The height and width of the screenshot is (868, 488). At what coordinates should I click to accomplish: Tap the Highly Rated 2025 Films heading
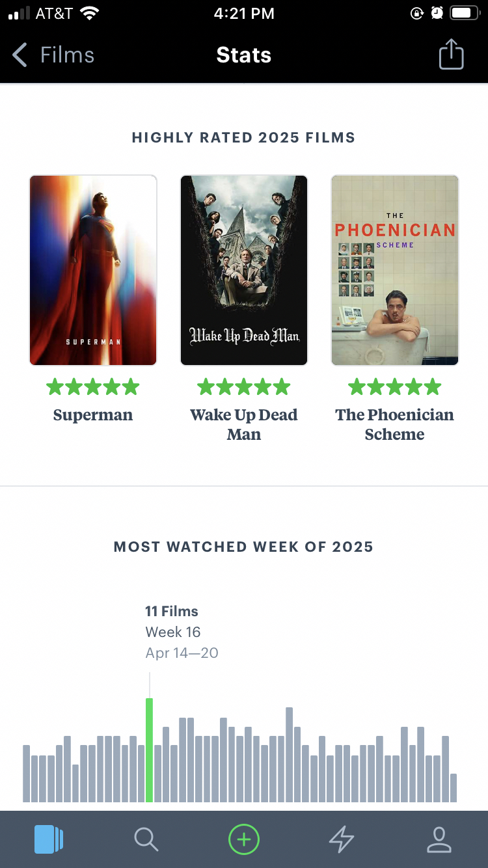244,137
